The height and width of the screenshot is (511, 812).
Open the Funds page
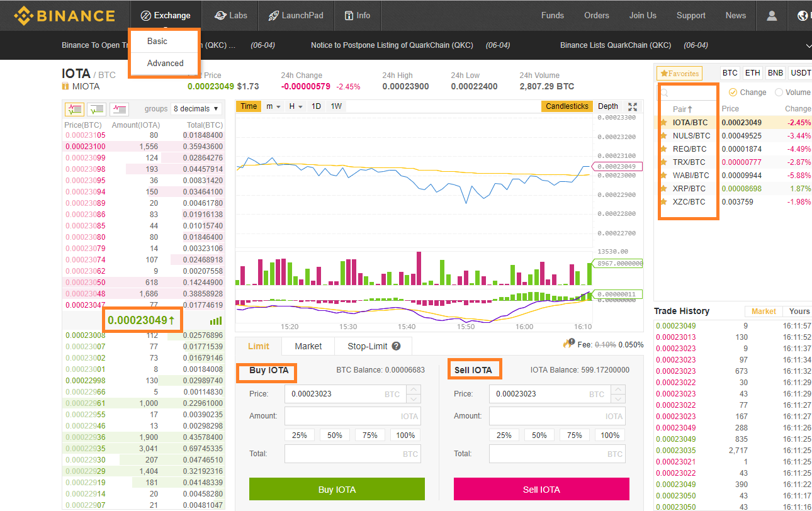tap(553, 16)
